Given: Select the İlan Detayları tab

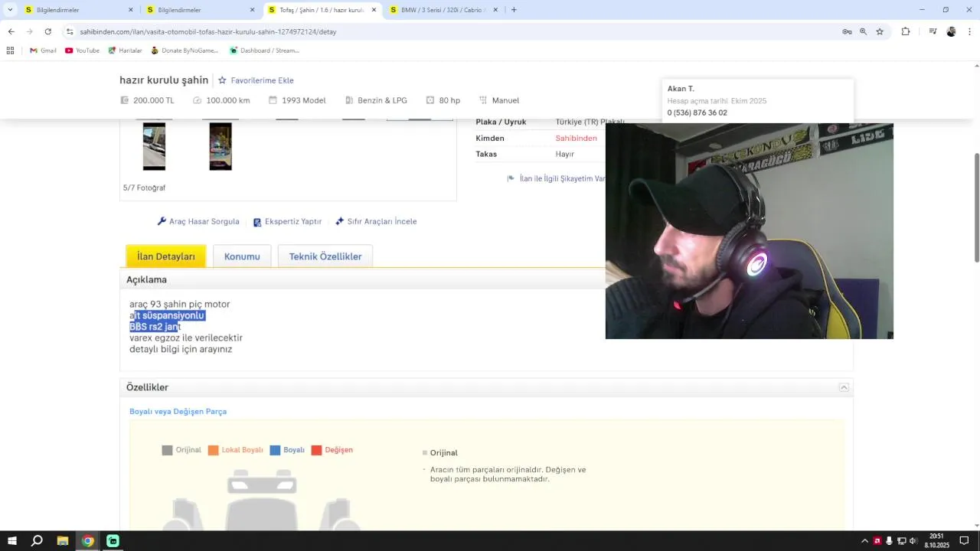Looking at the screenshot, I should click(x=166, y=256).
